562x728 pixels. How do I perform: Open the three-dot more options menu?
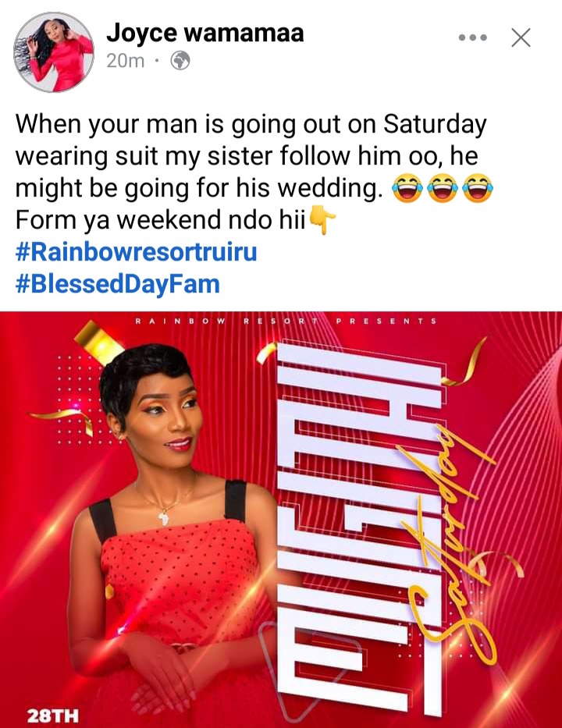472,37
